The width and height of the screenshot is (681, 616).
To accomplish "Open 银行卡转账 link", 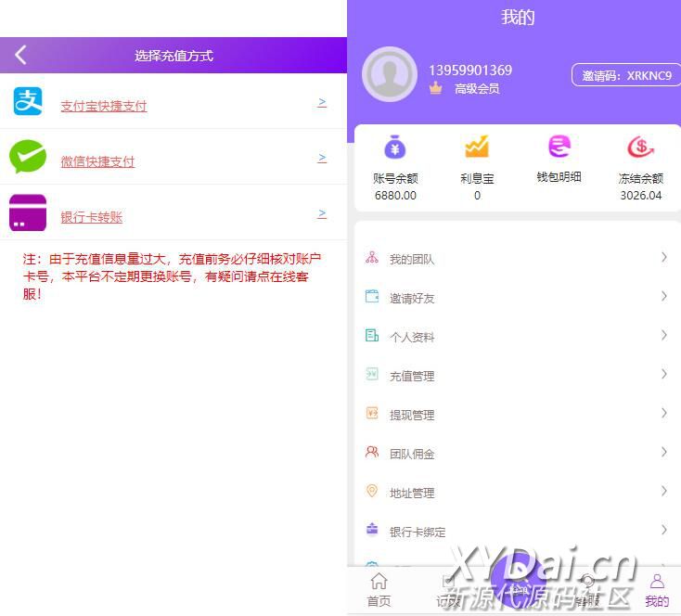I will pos(92,217).
